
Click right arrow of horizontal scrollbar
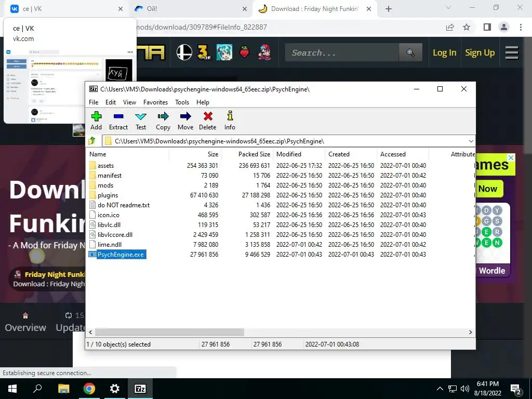pos(471,332)
